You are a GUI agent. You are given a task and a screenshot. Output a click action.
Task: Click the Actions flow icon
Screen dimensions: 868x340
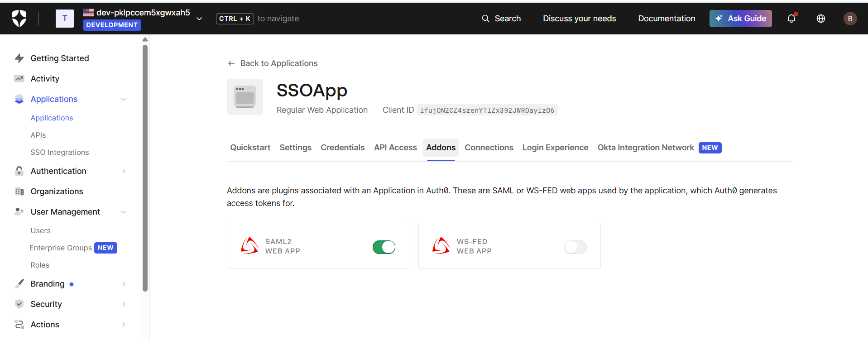click(x=19, y=324)
